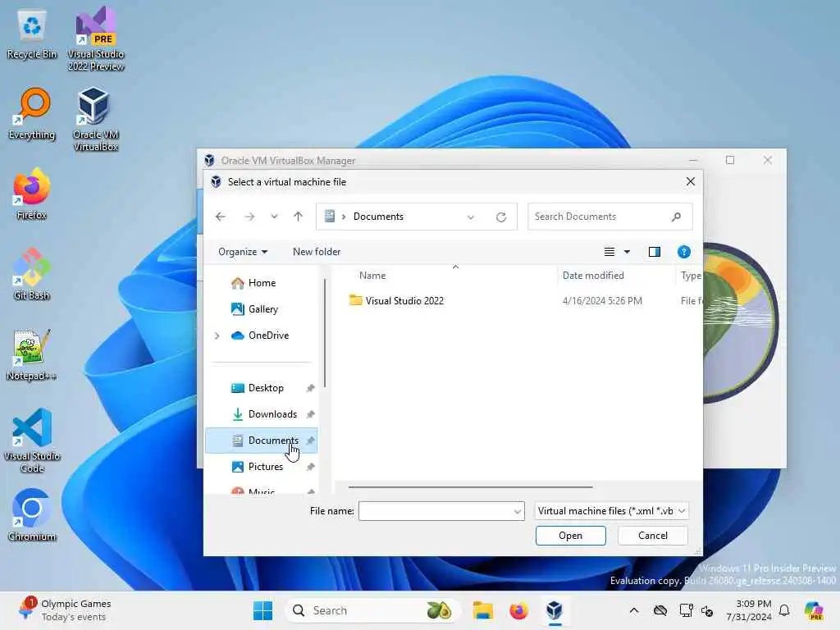The height and width of the screenshot is (630, 840).
Task: Open the notifications bell
Action: pos(783,610)
